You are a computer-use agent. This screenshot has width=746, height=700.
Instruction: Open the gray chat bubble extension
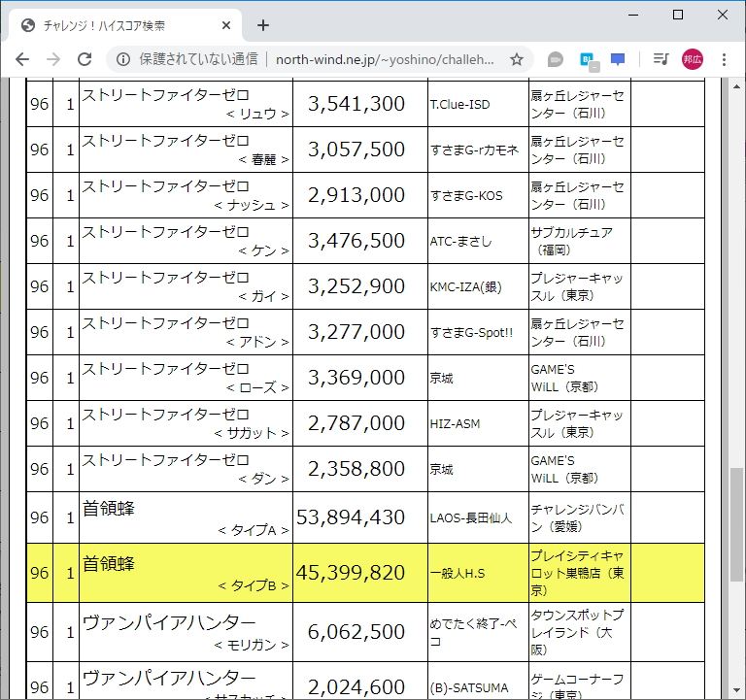coord(556,59)
